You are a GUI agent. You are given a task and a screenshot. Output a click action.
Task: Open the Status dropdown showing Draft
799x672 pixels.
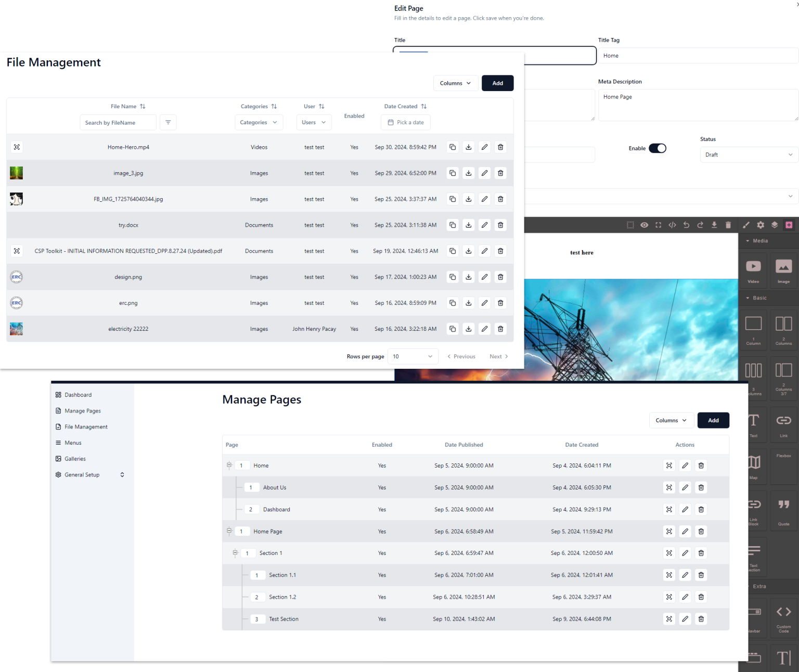tap(749, 154)
